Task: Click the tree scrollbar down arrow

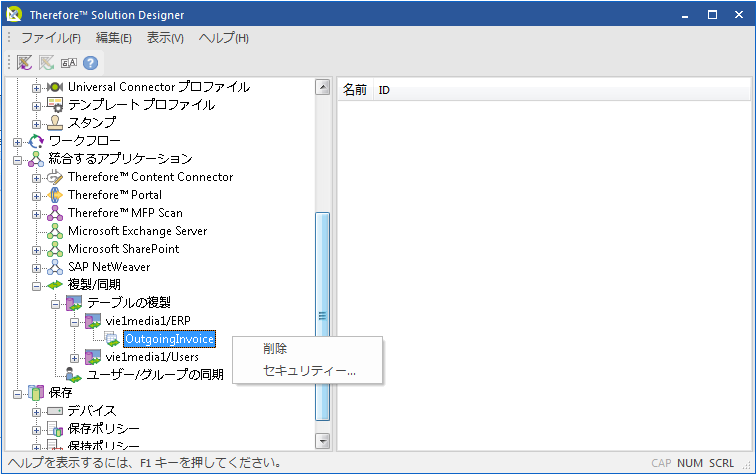Action: (323, 441)
